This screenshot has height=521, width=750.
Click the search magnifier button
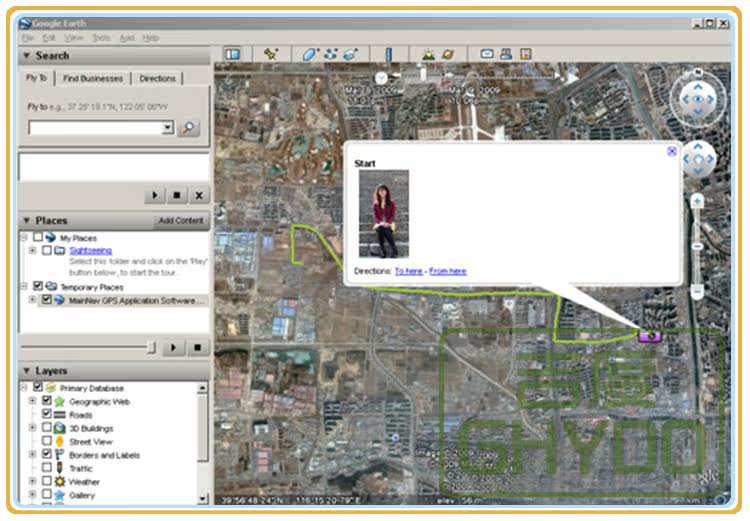point(188,128)
